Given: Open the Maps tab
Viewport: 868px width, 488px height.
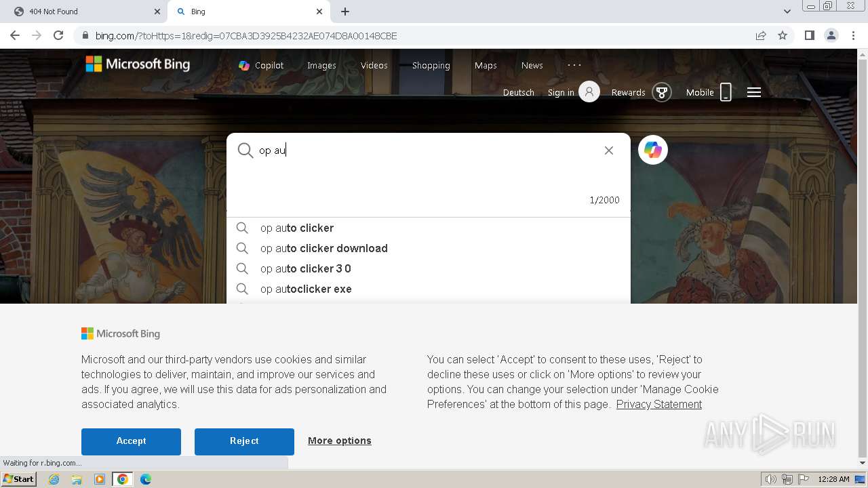Looking at the screenshot, I should 486,65.
